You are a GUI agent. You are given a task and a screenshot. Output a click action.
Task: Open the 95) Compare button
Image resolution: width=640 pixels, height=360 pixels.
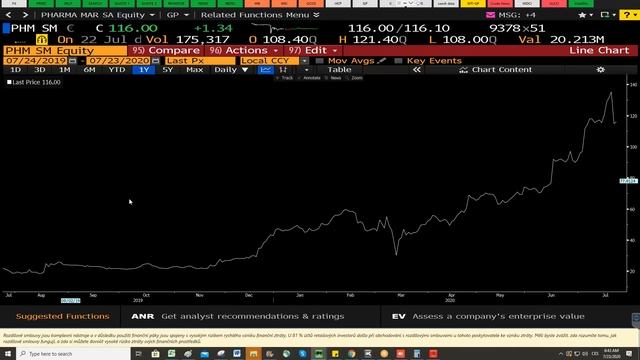166,51
